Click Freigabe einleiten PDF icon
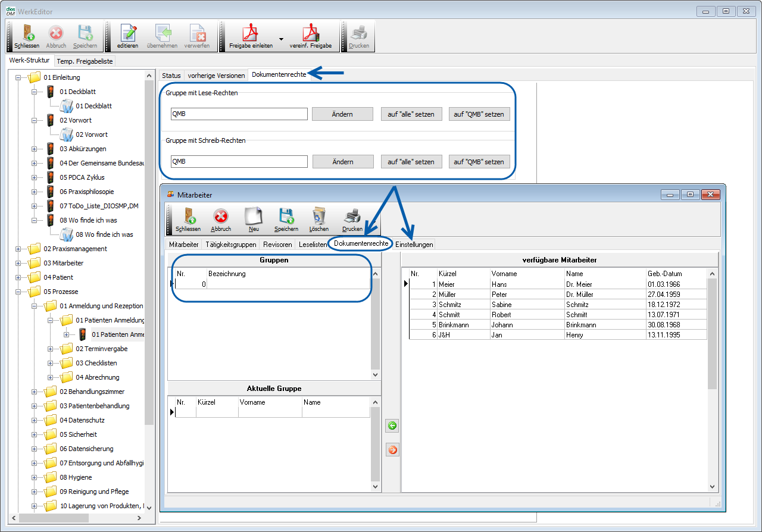Image resolution: width=762 pixels, height=532 pixels. (x=251, y=33)
